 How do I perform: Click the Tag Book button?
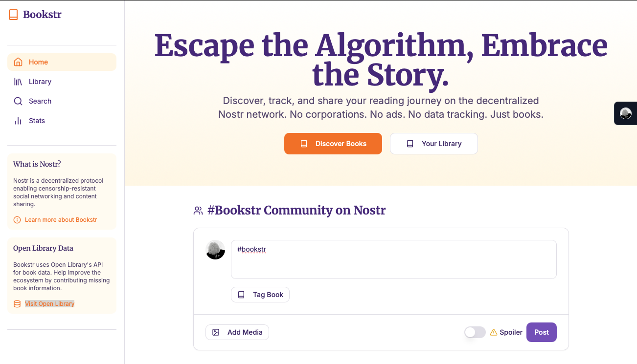pyautogui.click(x=260, y=295)
